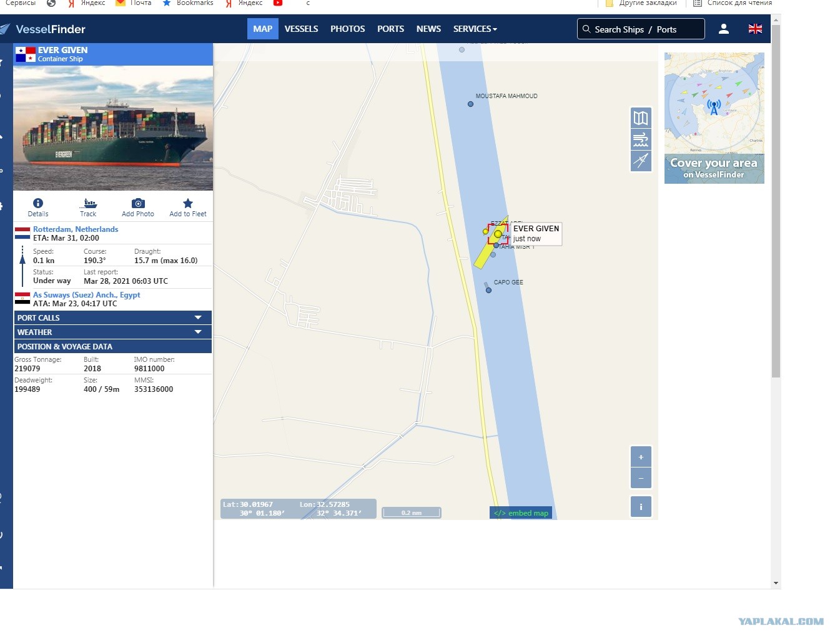This screenshot has height=640, width=840.
Task: Click the search magnifier icon
Action: [x=586, y=29]
